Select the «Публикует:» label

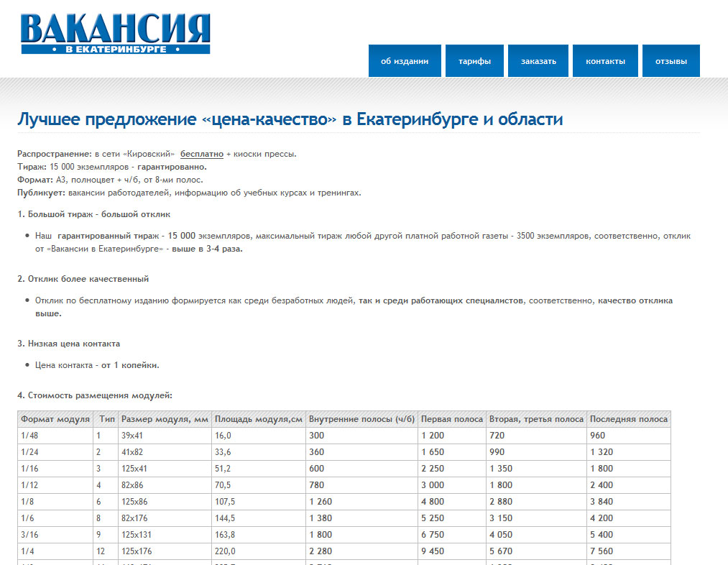click(x=41, y=193)
